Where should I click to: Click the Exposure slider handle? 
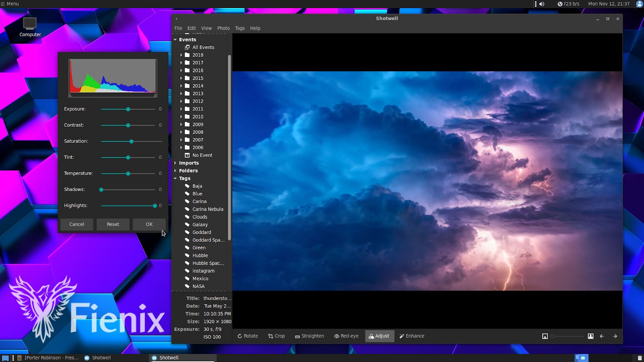(128, 109)
